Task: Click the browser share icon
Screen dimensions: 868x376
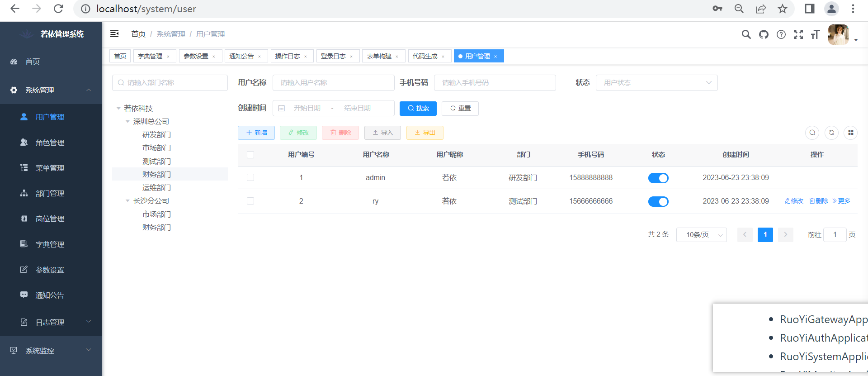Action: pyautogui.click(x=761, y=9)
